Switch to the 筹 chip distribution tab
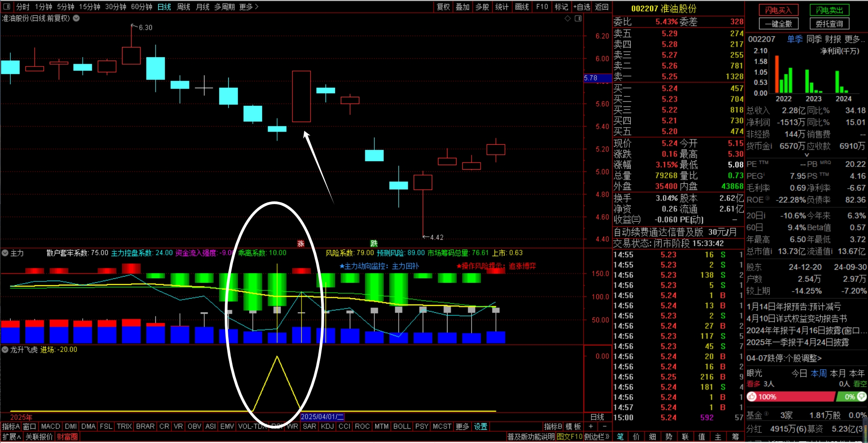The image size is (868, 443). (736, 437)
